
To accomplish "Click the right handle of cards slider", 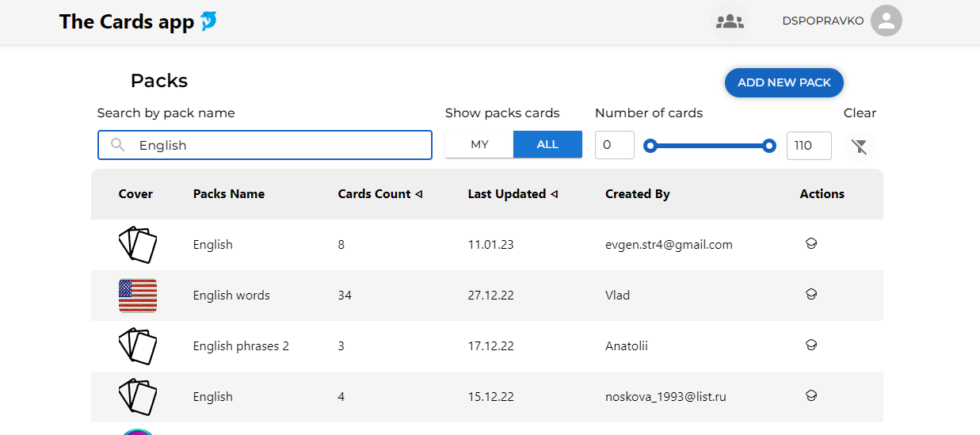I will (x=768, y=146).
